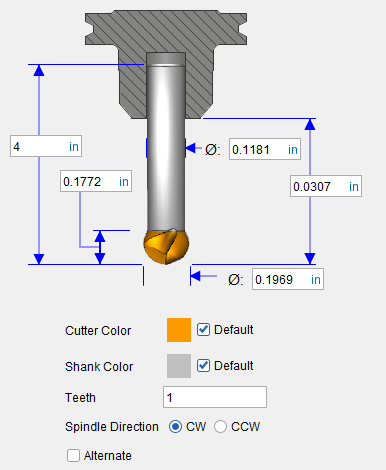Open the orange Cutter Color swatch
The width and height of the screenshot is (386, 470).
[x=179, y=330]
